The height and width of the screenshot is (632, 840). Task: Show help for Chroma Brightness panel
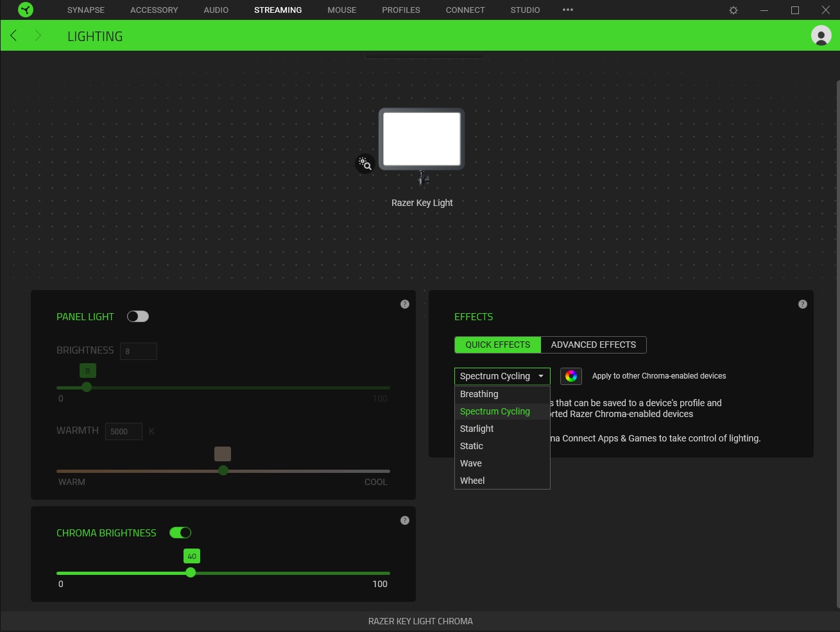coord(404,520)
